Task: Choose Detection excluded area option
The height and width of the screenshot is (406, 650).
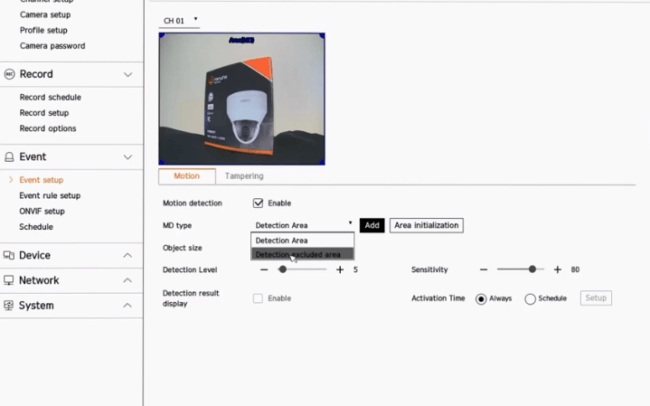Action: coord(303,254)
